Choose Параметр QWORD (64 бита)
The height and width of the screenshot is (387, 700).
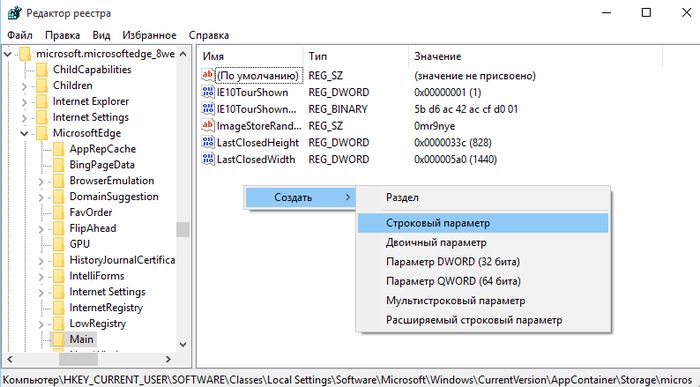click(483, 281)
